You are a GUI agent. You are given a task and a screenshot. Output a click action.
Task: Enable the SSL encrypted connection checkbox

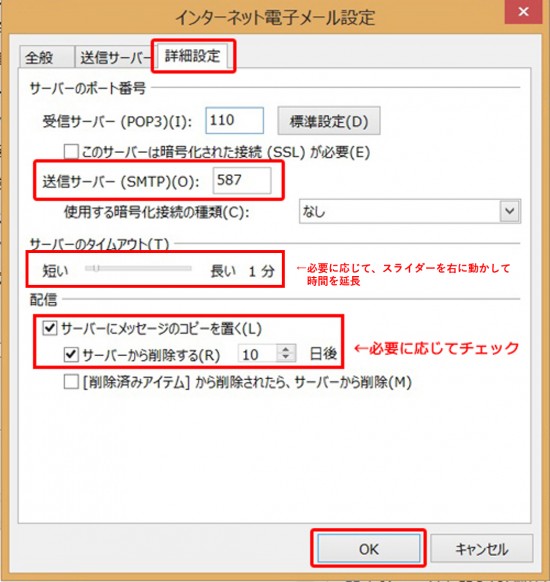(x=71, y=151)
